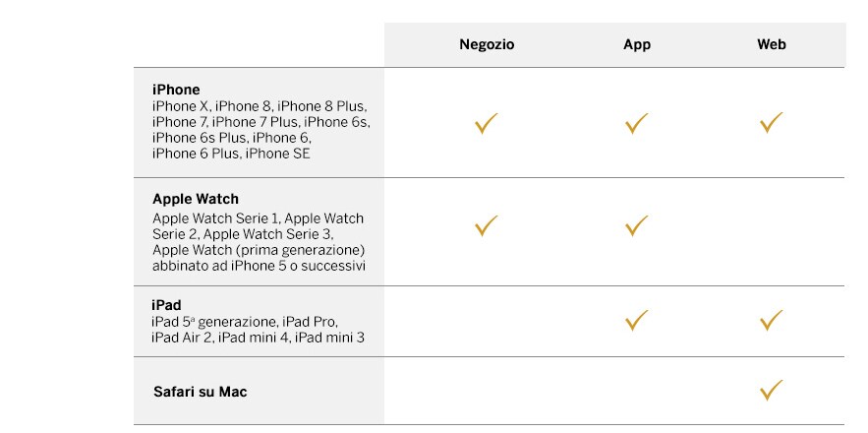Click the Apple Watch models description text

coord(258,242)
